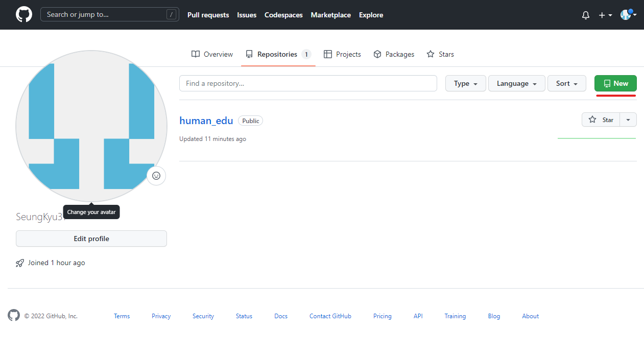Open the notifications bell
644x355 pixels.
point(586,15)
